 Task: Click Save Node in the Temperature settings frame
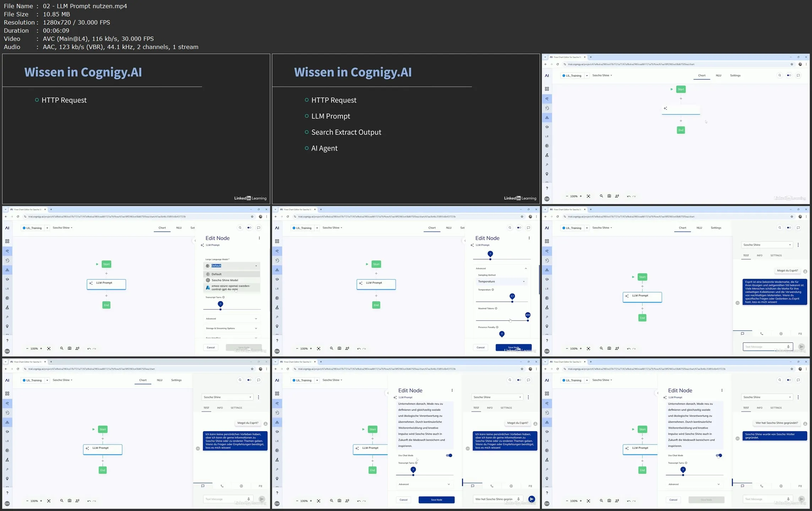click(x=513, y=348)
